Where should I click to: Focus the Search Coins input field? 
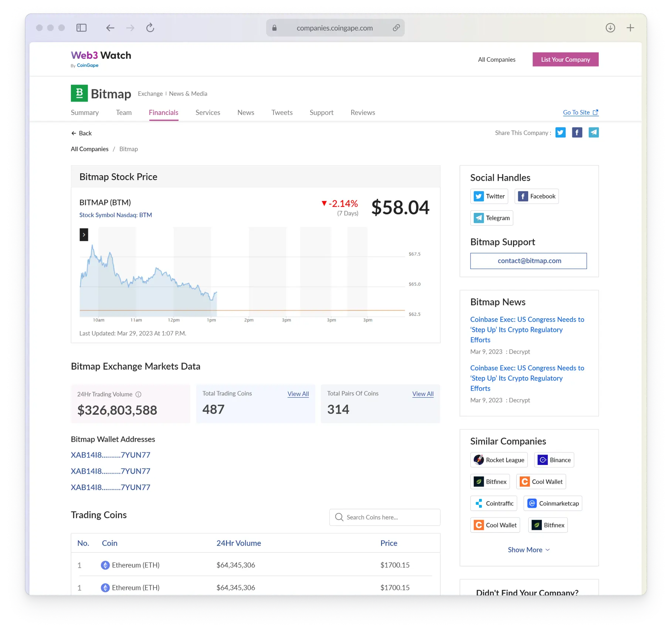point(385,517)
